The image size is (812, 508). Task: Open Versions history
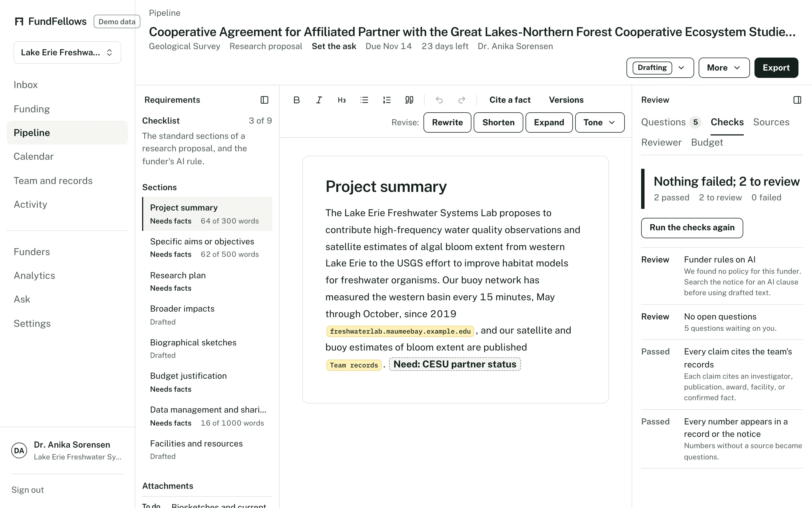point(566,100)
